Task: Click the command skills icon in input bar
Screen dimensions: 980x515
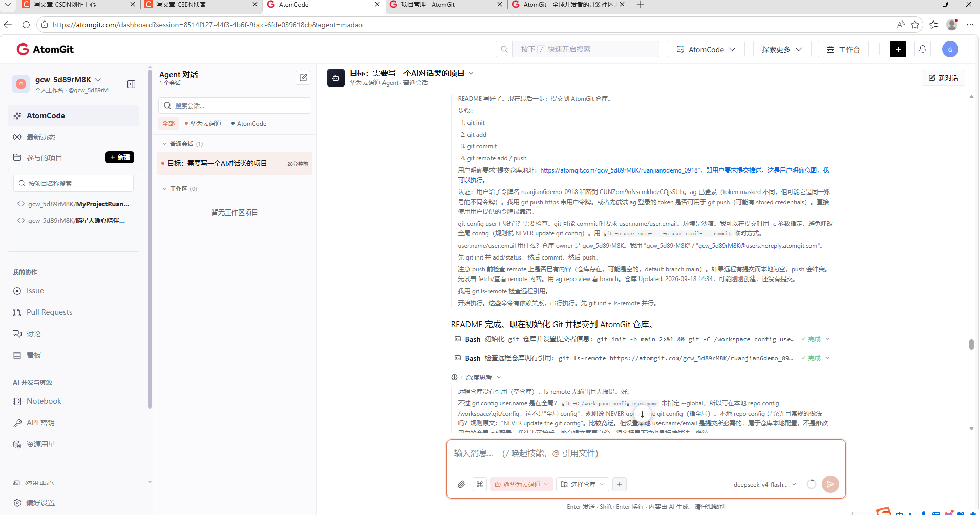Action: click(x=480, y=484)
